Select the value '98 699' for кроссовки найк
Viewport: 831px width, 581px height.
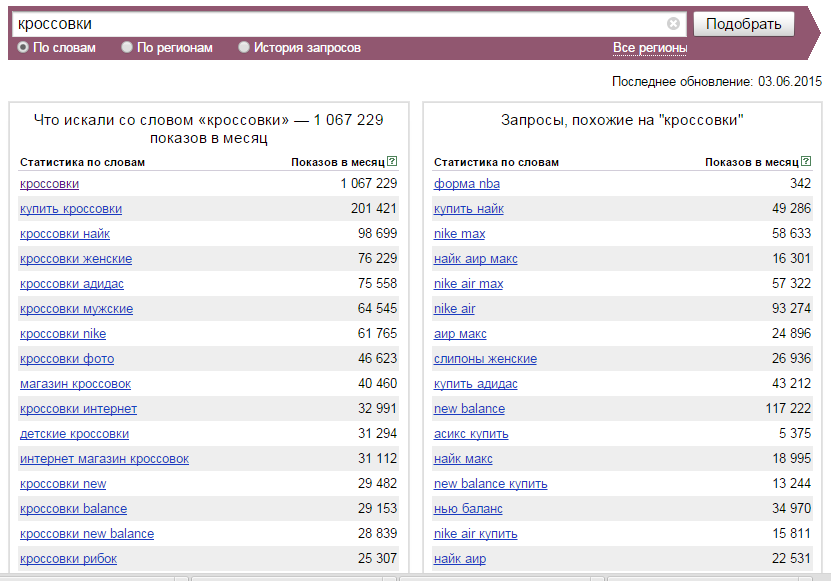(377, 233)
